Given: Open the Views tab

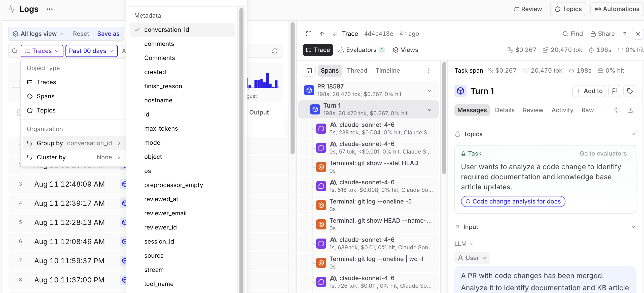Looking at the screenshot, I should [x=405, y=50].
